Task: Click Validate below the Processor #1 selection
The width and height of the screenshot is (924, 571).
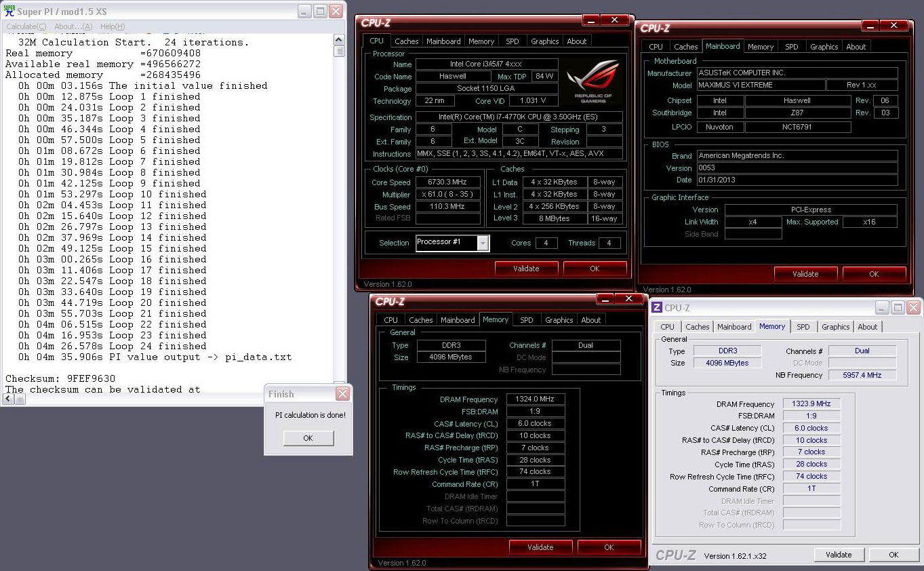Action: (x=526, y=269)
